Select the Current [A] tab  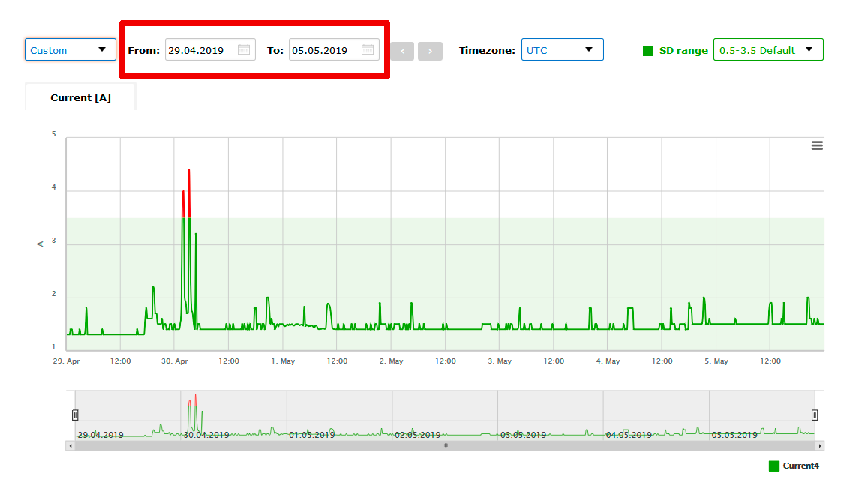pyautogui.click(x=81, y=97)
